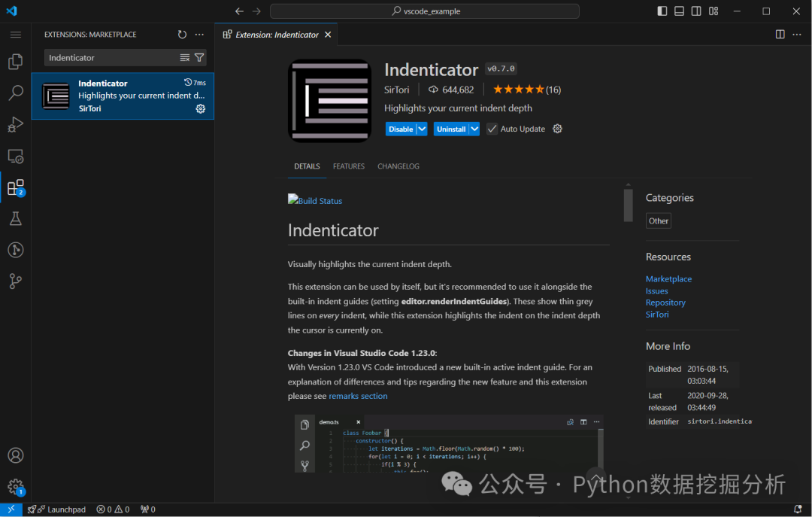Open the SirTori link under Resources
This screenshot has height=517, width=812.
[657, 315]
